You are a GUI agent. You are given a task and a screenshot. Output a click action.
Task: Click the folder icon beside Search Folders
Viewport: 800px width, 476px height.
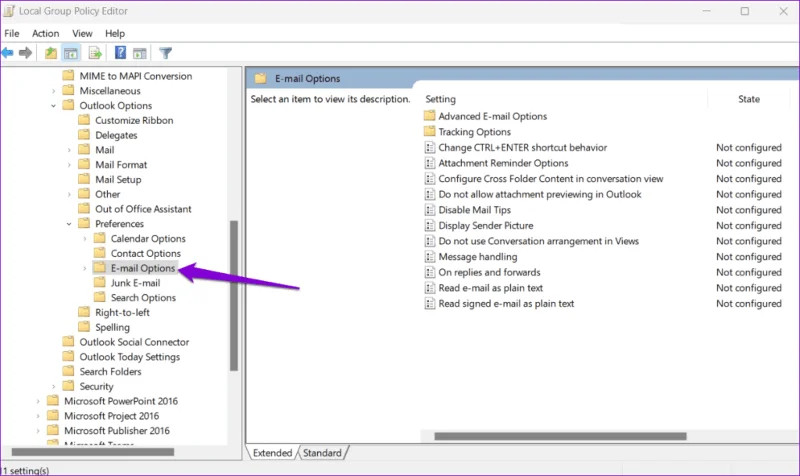click(68, 371)
